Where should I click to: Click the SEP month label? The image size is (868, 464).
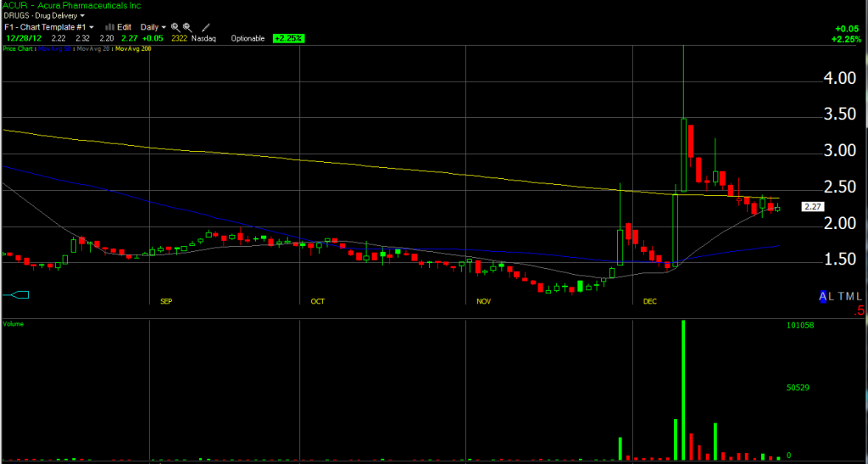[166, 302]
